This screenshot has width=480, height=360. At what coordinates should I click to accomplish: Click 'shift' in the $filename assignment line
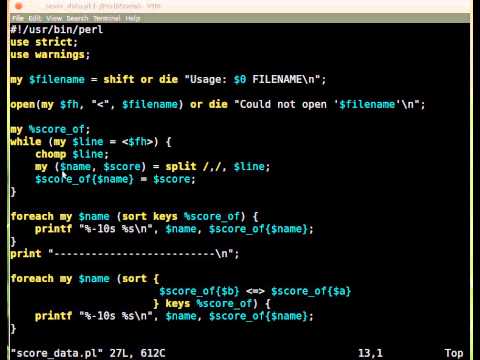point(119,79)
